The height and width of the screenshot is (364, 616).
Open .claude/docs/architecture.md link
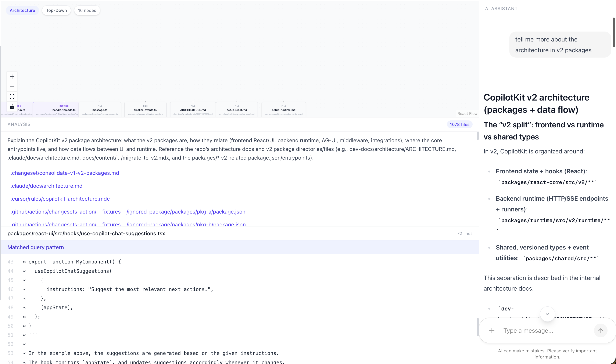(x=46, y=186)
